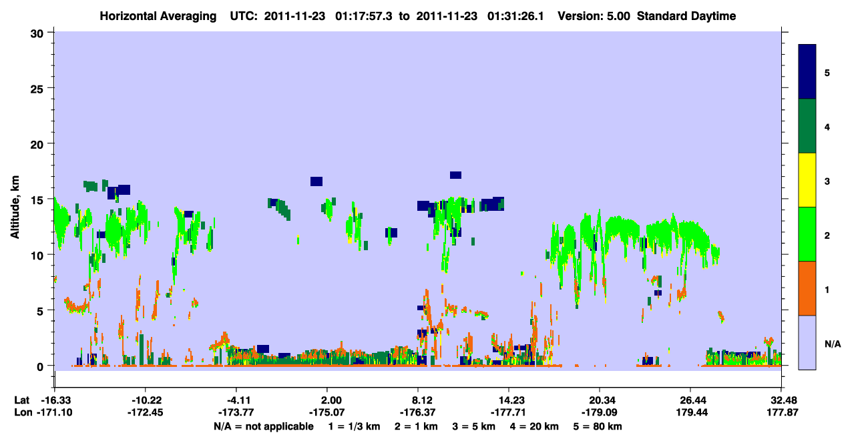Click the dark green colorbar segment labeled 4

pos(807,126)
